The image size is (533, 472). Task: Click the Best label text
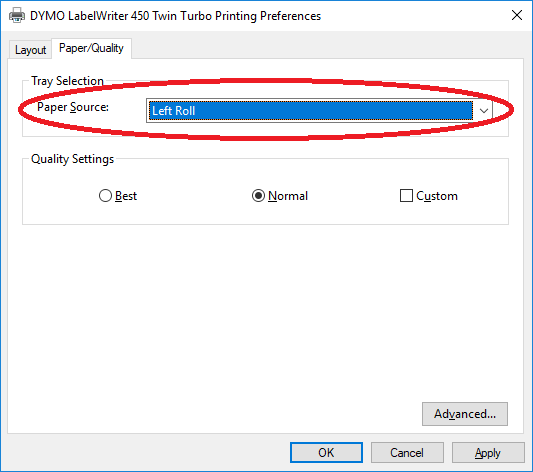pyautogui.click(x=126, y=196)
